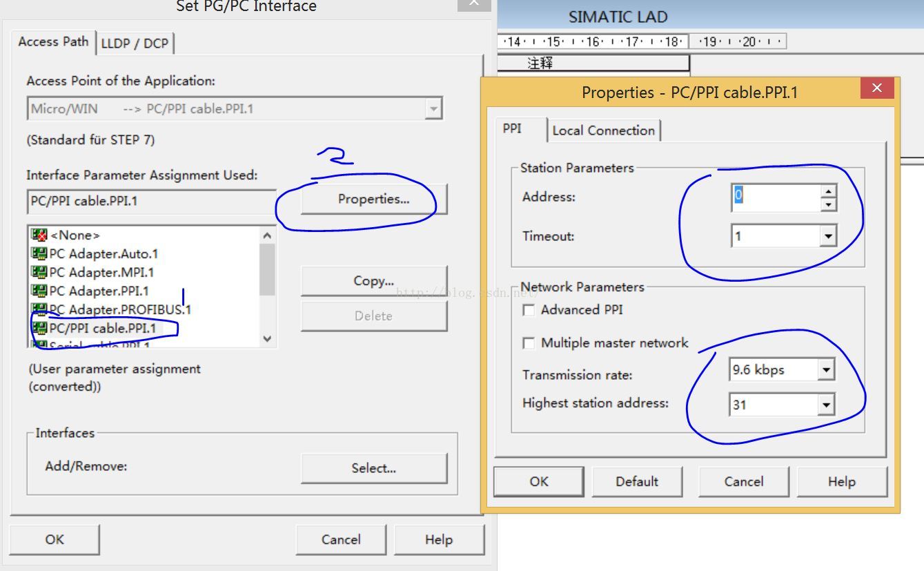Open the Local Connection tab
This screenshot has height=571, width=924.
pyautogui.click(x=604, y=130)
